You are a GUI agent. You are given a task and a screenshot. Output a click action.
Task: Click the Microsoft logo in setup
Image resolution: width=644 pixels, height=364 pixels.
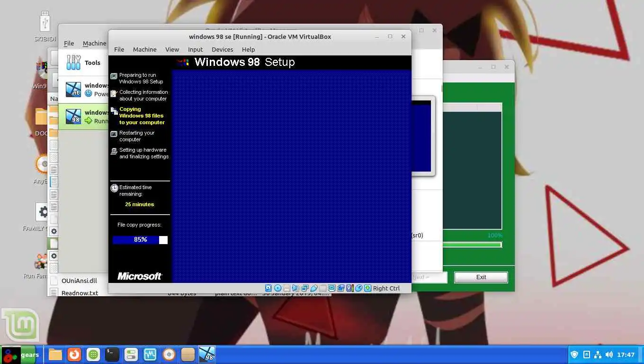(x=140, y=276)
